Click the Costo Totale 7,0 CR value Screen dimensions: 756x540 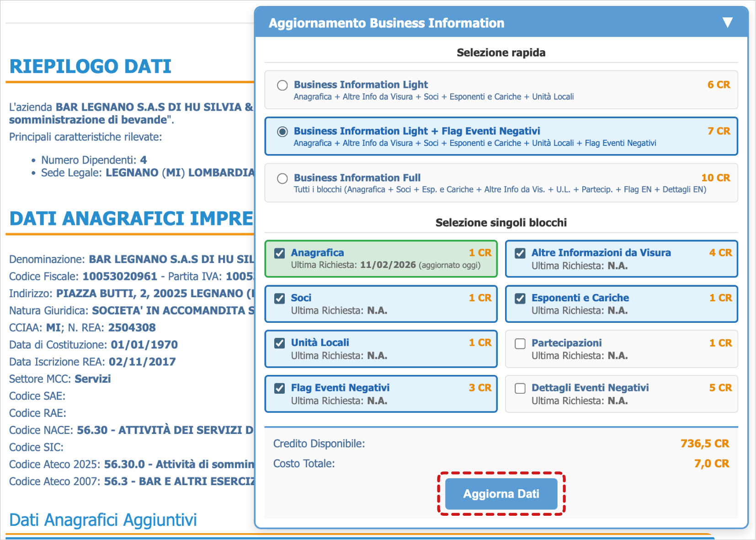[x=711, y=464]
